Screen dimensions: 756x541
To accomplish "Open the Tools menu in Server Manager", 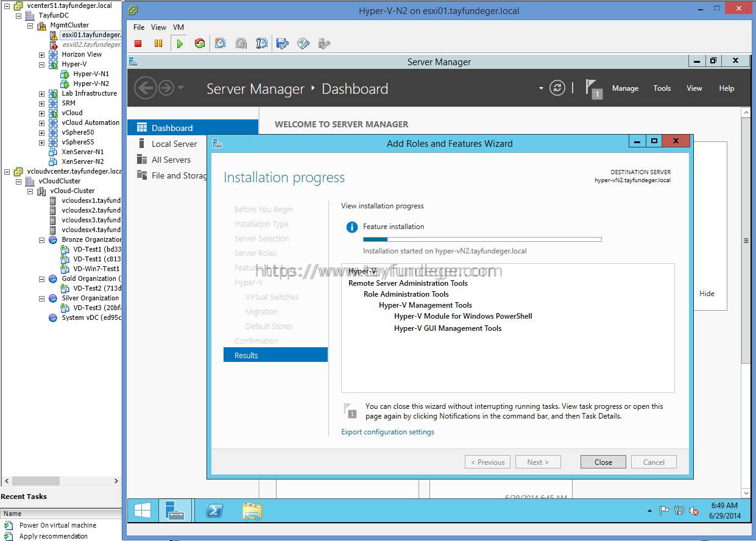I will [x=662, y=88].
